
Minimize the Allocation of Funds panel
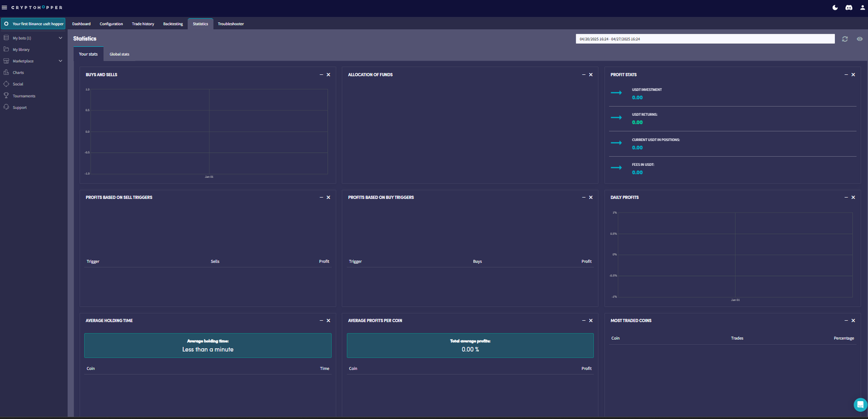(584, 75)
